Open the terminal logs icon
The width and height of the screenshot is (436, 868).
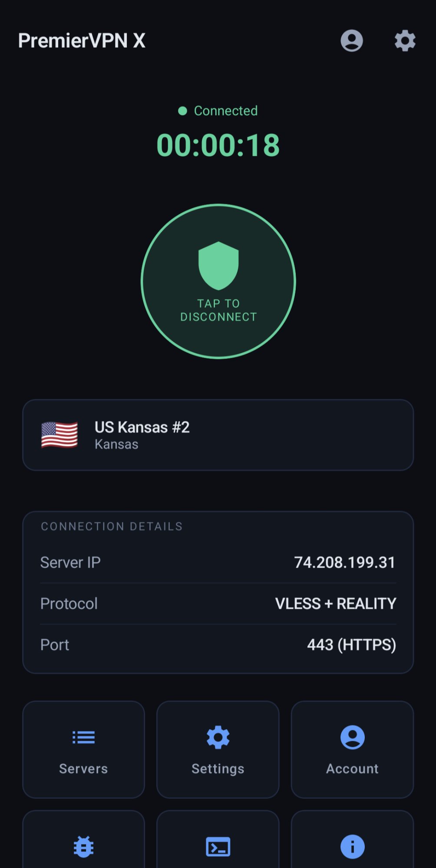(x=218, y=846)
